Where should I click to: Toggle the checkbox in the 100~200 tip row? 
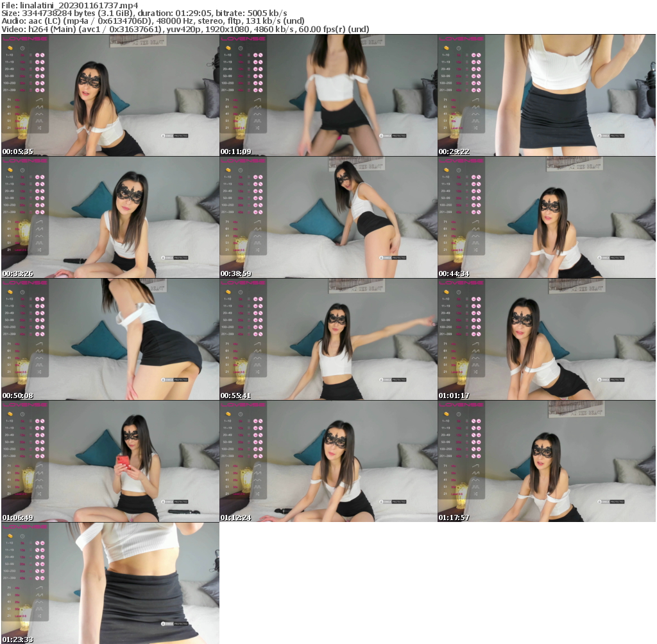[30, 83]
